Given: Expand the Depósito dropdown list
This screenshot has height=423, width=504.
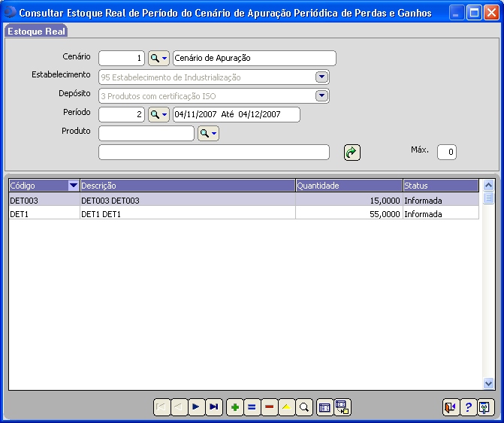Looking at the screenshot, I should 321,95.
